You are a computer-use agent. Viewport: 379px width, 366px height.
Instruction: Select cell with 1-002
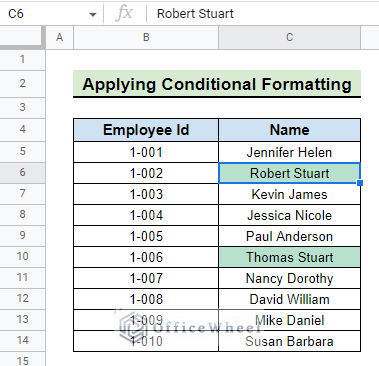click(146, 173)
